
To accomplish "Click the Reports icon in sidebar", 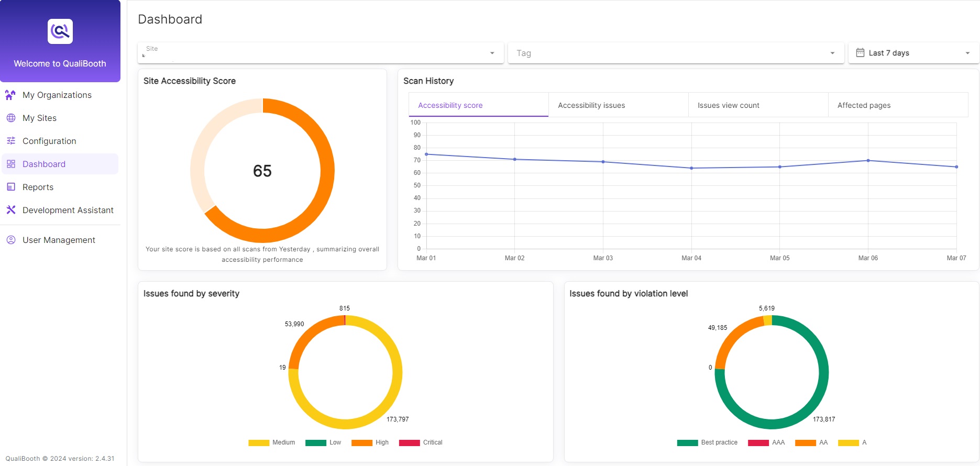I will pos(10,187).
